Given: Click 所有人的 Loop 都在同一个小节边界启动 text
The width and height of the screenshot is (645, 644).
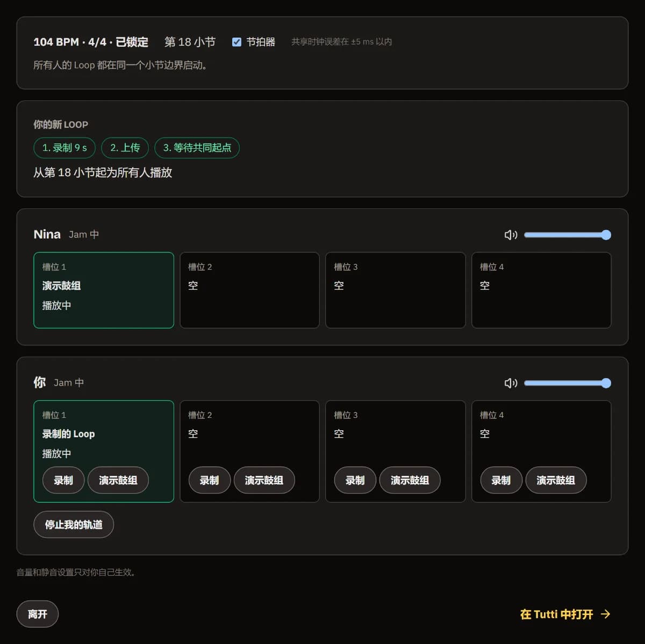Looking at the screenshot, I should pos(120,65).
